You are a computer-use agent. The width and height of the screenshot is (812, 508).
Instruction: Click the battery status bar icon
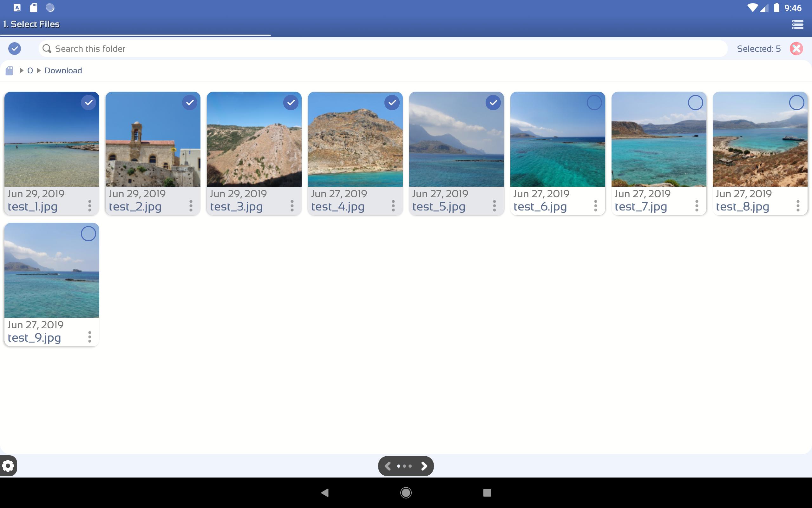click(x=777, y=8)
